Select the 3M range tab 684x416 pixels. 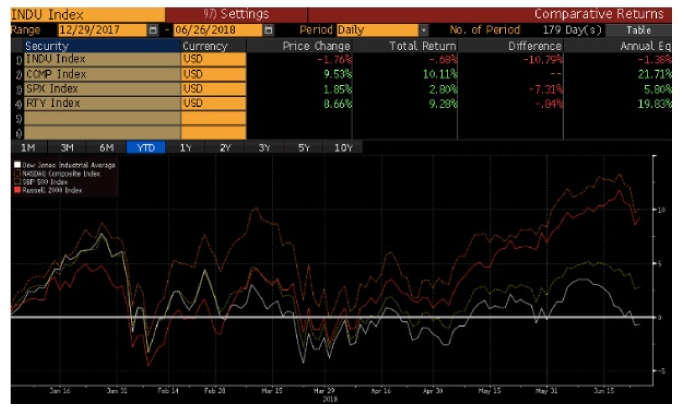point(67,148)
